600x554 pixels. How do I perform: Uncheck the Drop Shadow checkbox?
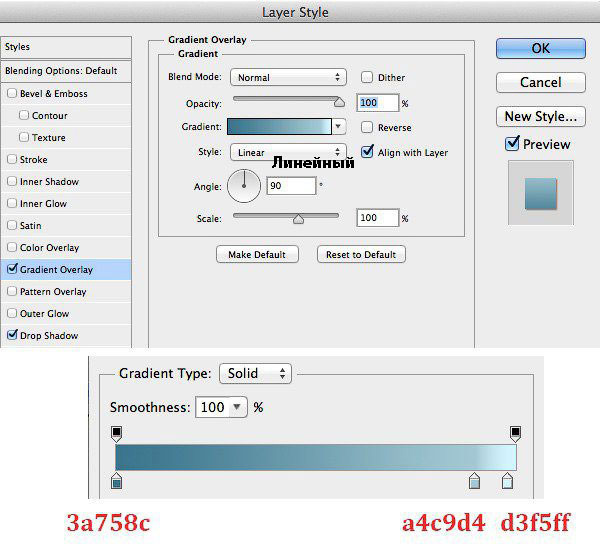coord(12,335)
